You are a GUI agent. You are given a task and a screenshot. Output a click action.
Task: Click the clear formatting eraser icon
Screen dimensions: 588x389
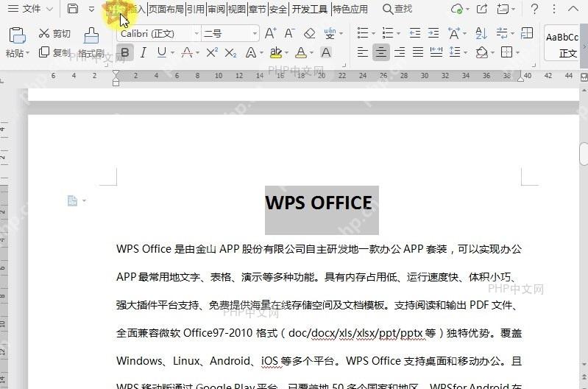pos(309,33)
